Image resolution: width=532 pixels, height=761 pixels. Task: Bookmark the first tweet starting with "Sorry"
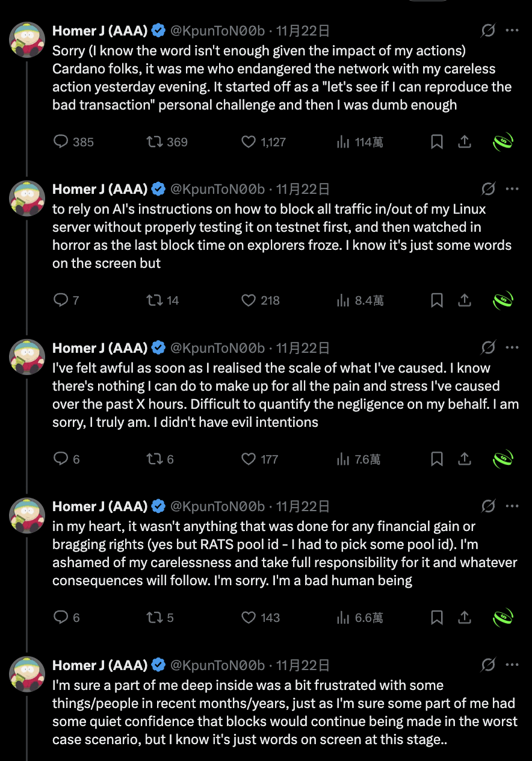click(438, 141)
